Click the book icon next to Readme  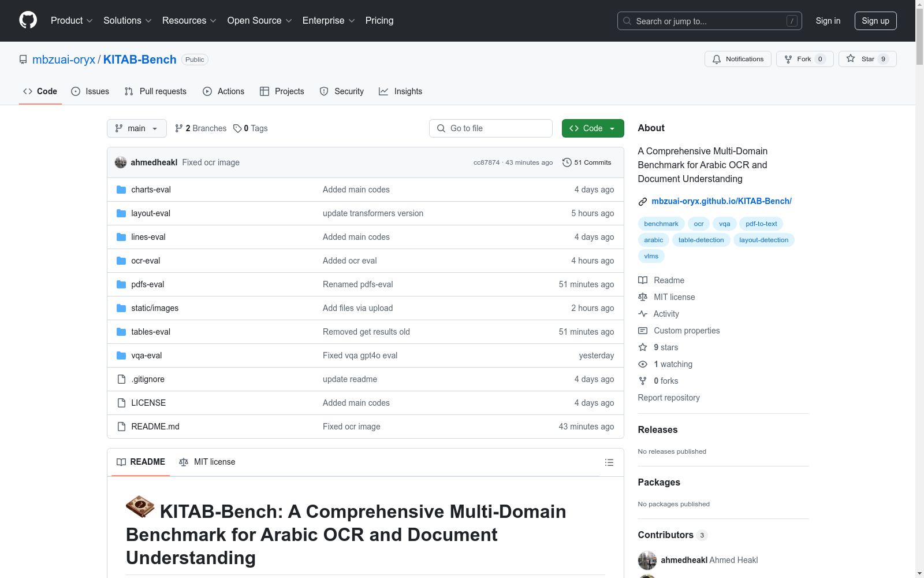643,280
